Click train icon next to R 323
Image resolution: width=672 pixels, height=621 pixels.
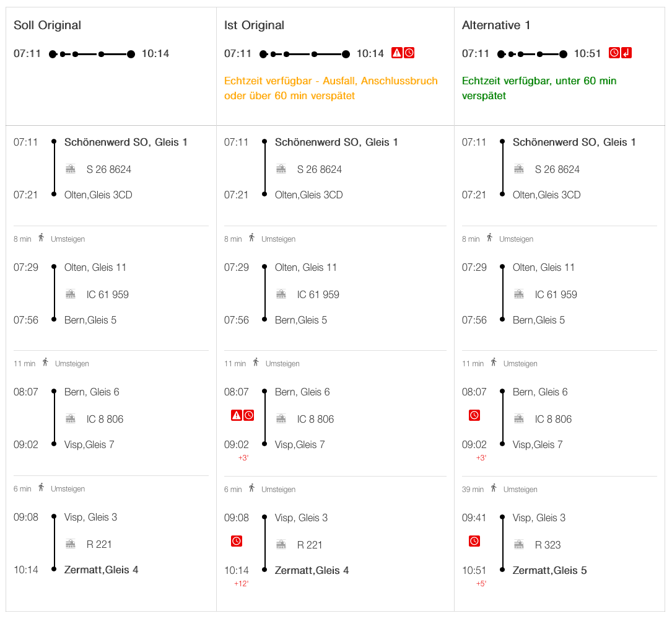tap(519, 545)
